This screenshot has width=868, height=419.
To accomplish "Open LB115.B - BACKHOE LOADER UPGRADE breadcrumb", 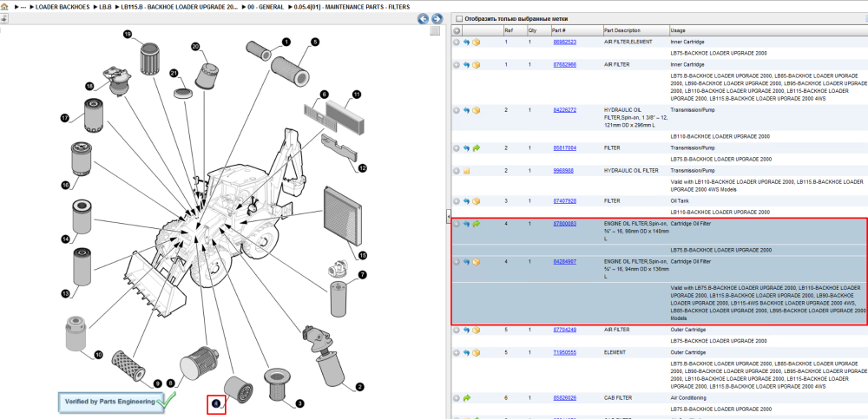I will coord(181,7).
